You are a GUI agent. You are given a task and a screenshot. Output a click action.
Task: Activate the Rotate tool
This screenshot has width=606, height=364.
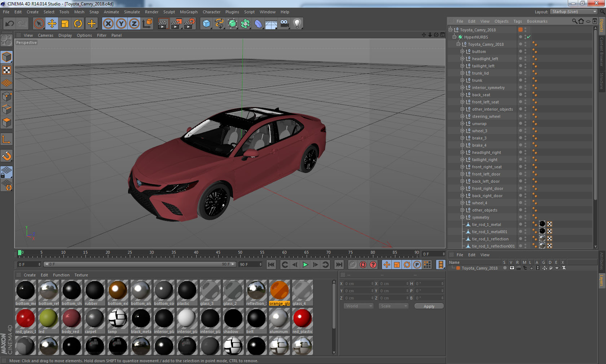(x=78, y=24)
